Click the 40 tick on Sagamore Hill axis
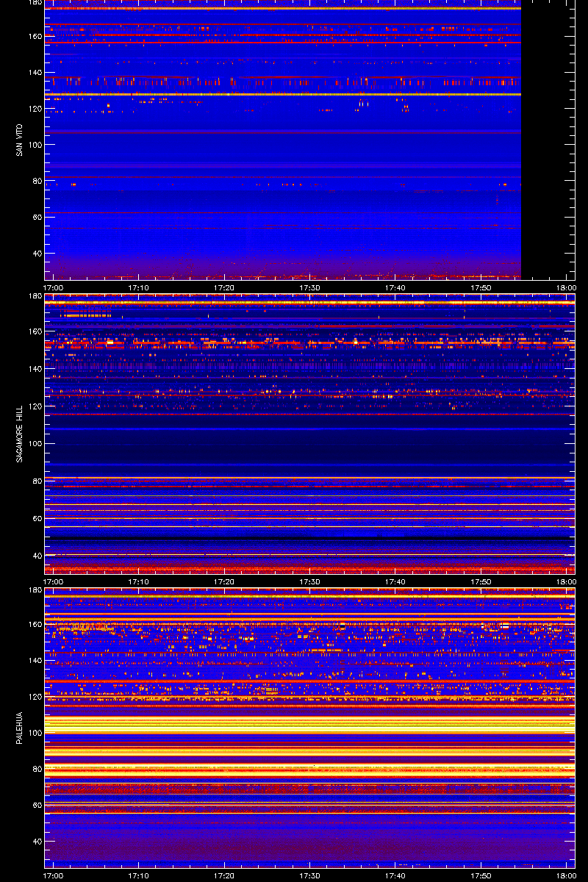 tap(37, 556)
